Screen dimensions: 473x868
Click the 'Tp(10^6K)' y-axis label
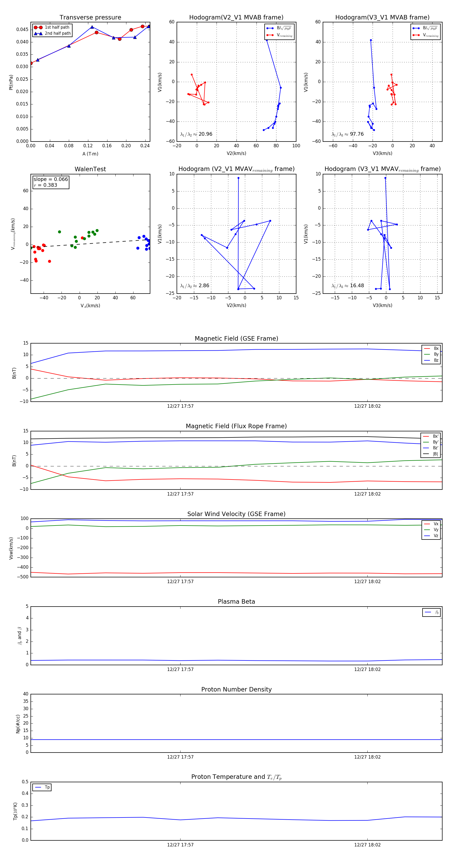15,811
